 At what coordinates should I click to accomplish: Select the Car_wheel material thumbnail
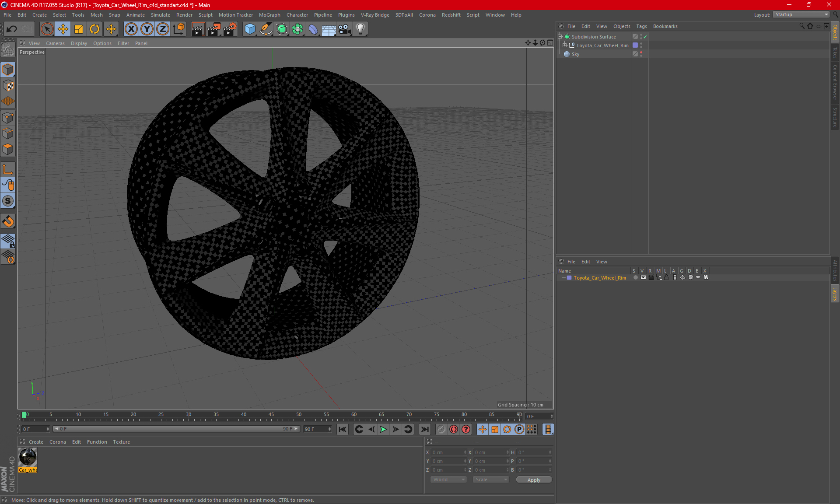point(28,458)
